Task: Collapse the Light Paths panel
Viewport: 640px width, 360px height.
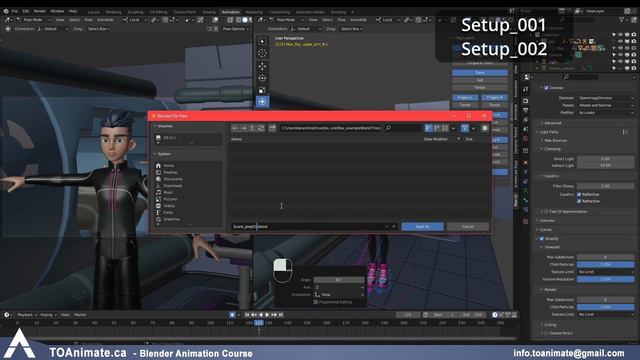Action: click(x=549, y=132)
